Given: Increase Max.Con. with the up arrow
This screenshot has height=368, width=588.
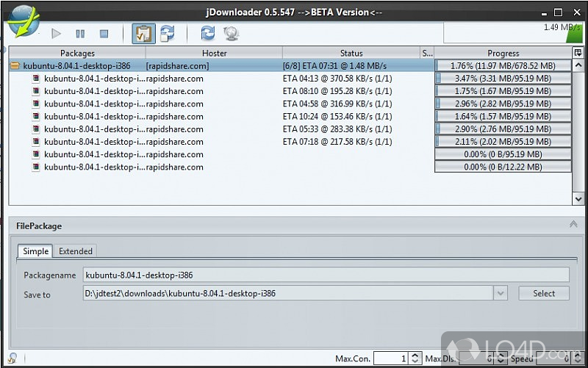Looking at the screenshot, I should point(415,356).
